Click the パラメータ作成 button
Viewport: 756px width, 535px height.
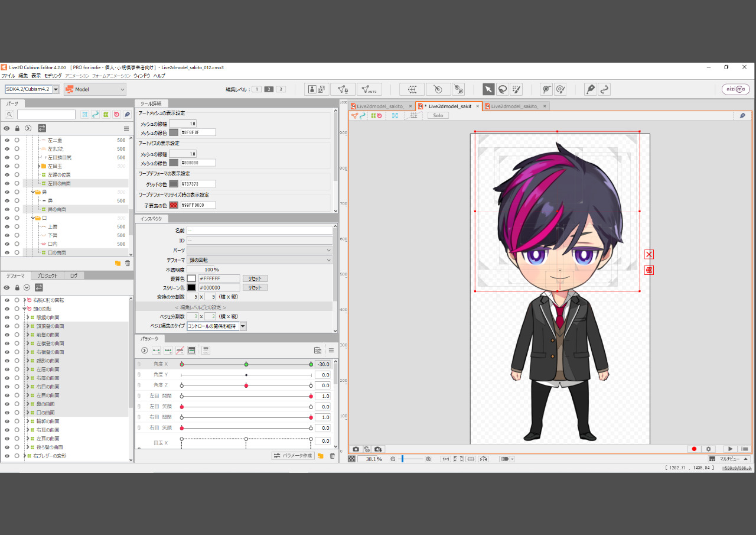click(x=293, y=456)
